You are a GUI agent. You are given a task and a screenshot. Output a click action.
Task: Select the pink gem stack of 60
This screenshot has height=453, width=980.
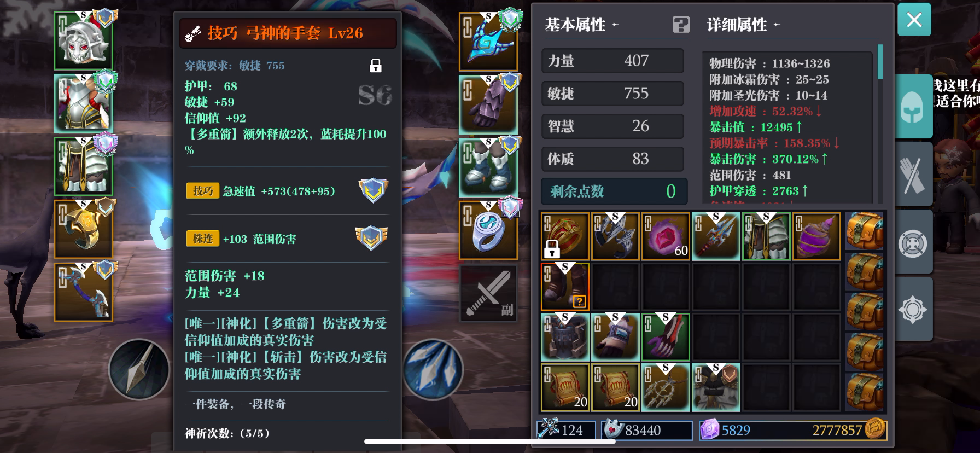tap(666, 236)
